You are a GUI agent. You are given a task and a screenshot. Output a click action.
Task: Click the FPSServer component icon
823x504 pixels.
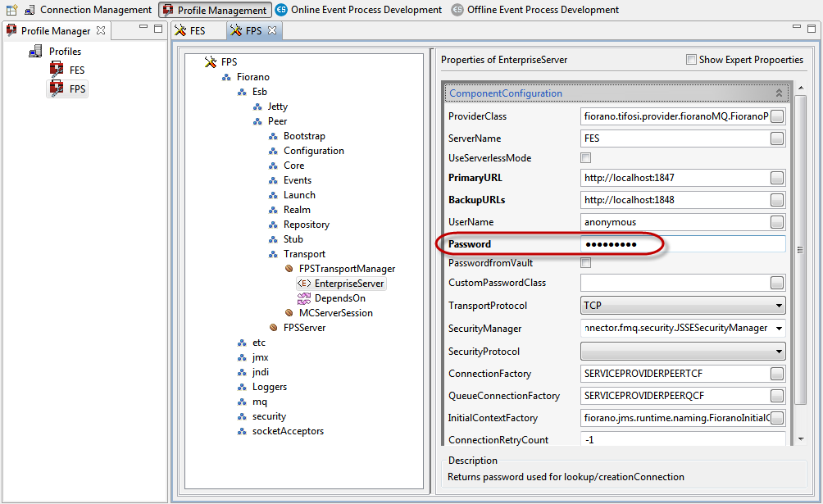274,328
